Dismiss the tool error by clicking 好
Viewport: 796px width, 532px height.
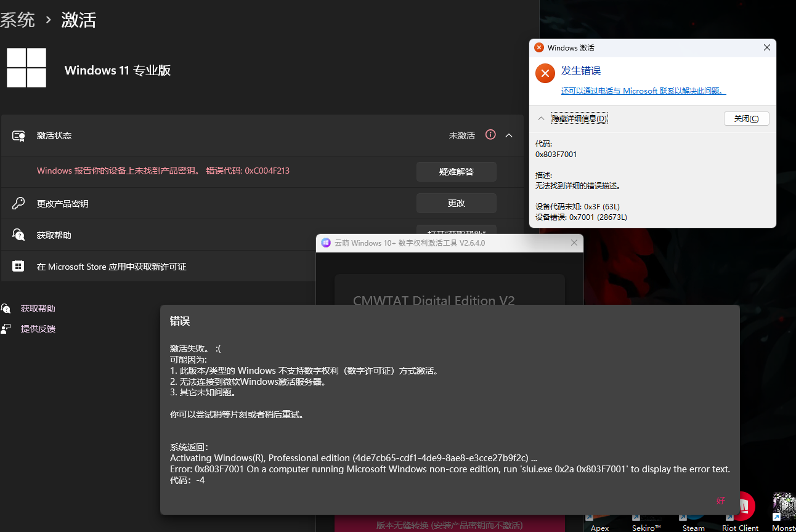[x=720, y=501]
